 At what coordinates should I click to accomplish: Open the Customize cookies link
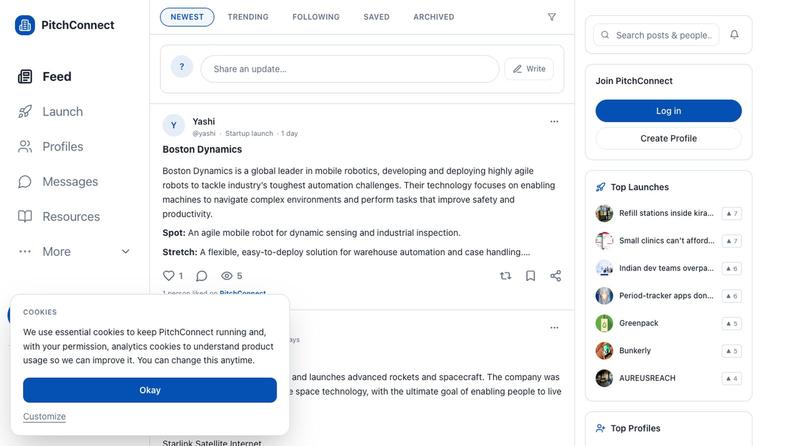click(44, 416)
